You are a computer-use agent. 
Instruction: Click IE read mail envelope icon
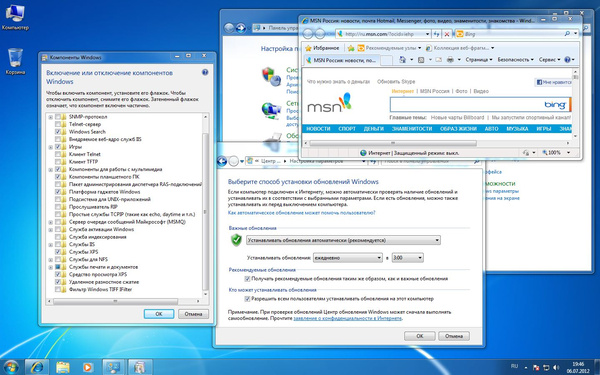439,60
